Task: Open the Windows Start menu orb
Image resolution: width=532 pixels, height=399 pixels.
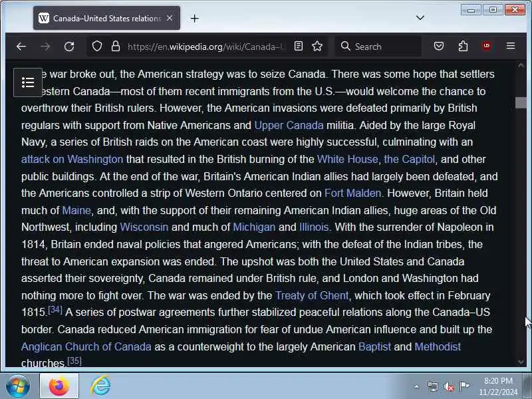Action: 18,386
